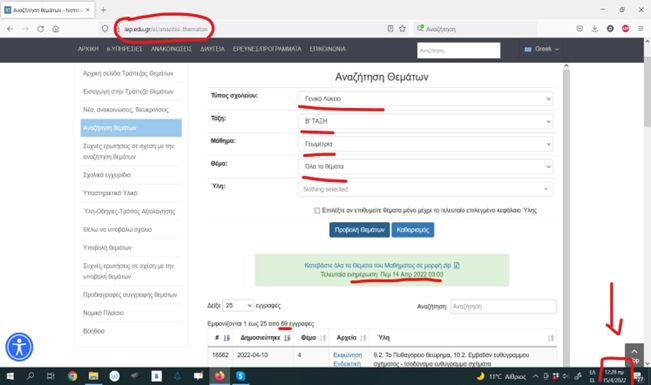This screenshot has height=385, width=651.
Task: Bookmark this page with the star icon
Action: pyautogui.click(x=402, y=29)
